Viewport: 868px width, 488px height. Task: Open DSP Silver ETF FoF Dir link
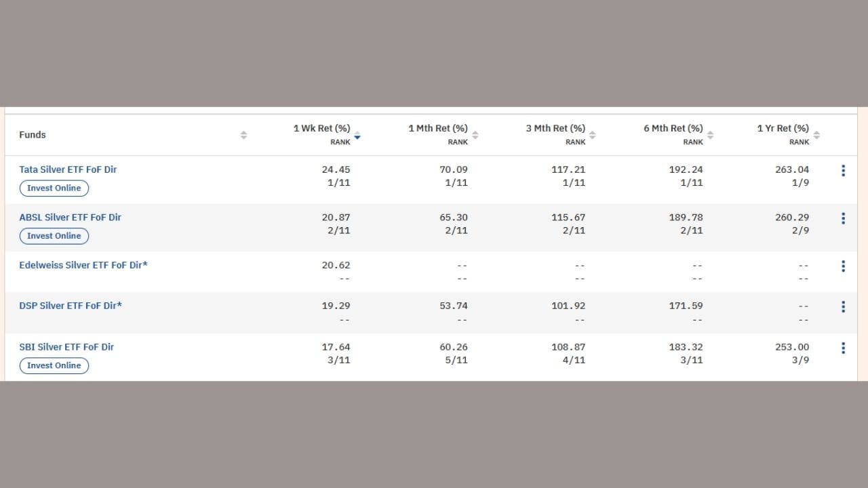pyautogui.click(x=71, y=306)
